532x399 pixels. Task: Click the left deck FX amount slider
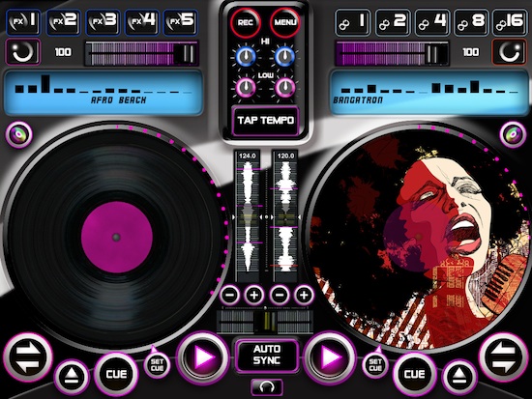(x=142, y=53)
